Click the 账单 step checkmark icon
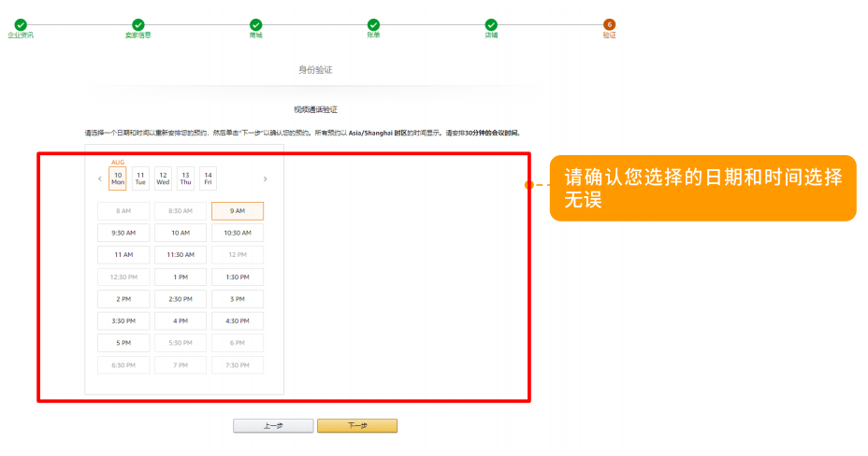The height and width of the screenshot is (456, 868). [x=373, y=25]
